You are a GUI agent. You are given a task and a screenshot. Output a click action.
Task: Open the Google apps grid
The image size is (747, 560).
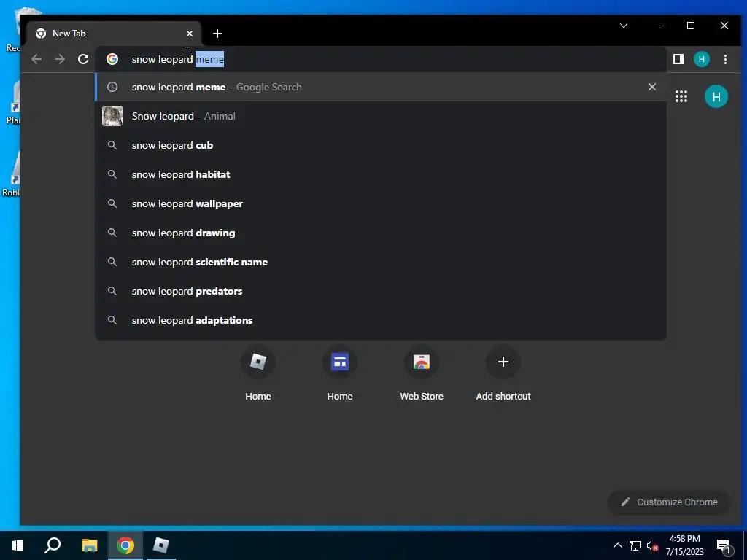pos(681,96)
